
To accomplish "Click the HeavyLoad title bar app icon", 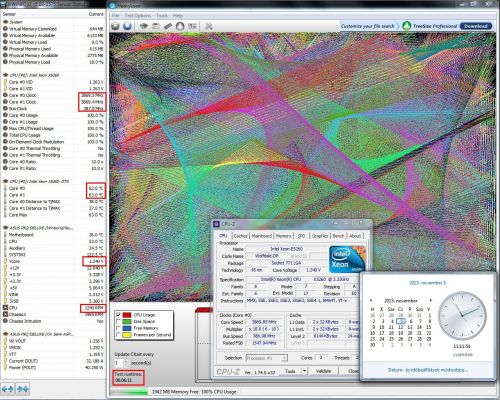I will tap(112, 6).
